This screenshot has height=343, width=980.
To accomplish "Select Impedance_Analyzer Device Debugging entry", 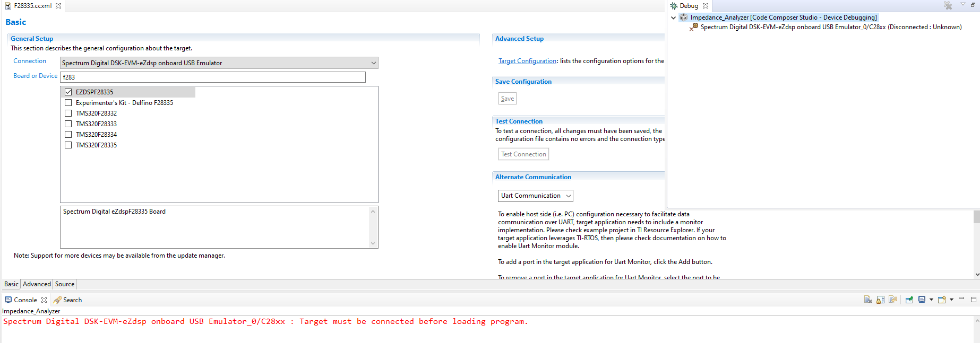I will (x=784, y=17).
